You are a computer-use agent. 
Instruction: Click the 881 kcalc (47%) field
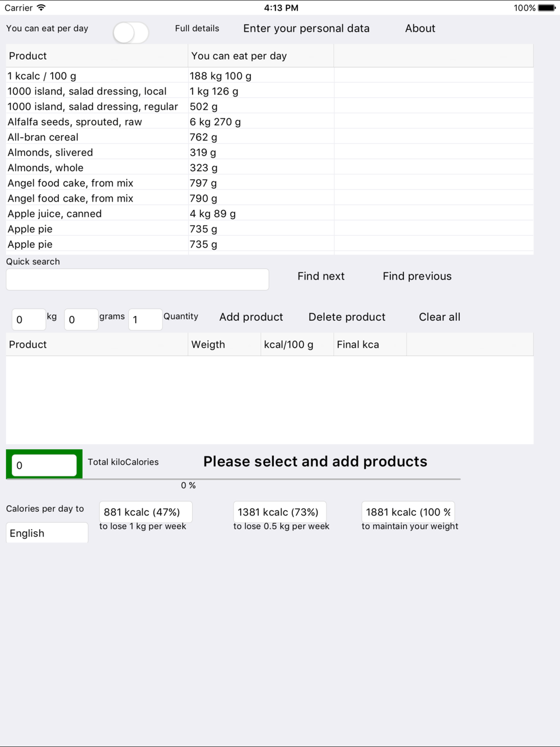click(x=146, y=512)
